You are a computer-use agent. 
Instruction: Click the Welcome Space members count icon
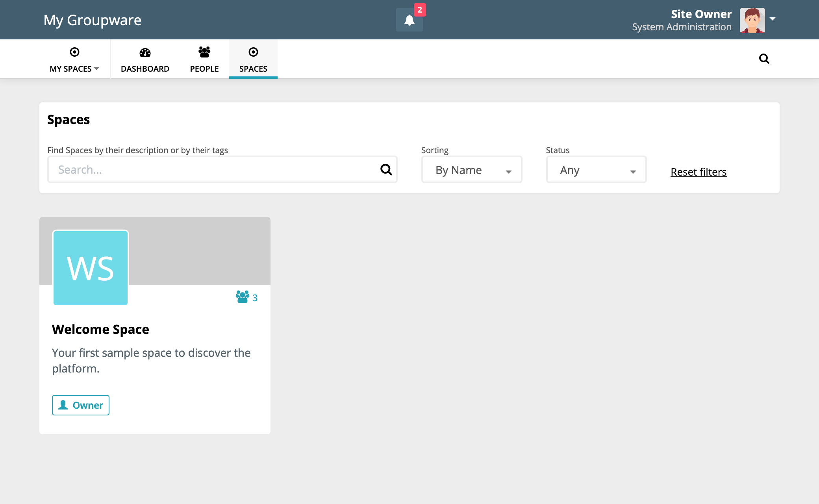pos(243,297)
